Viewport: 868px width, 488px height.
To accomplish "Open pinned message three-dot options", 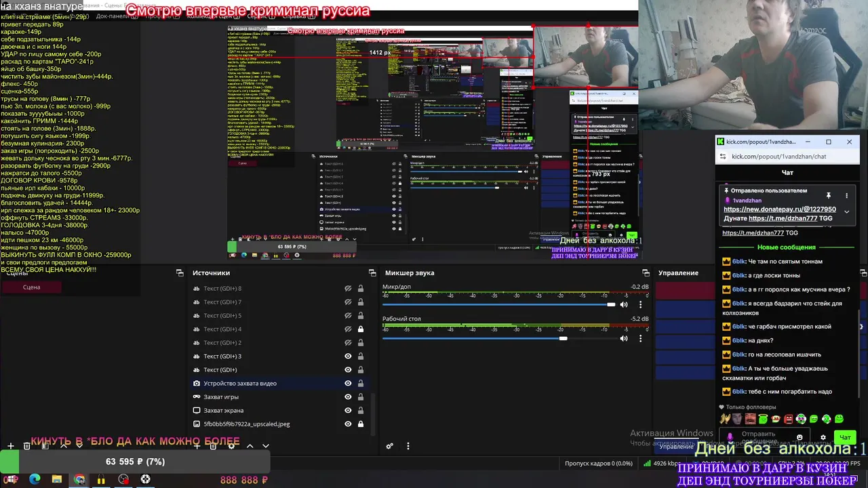I will (846, 195).
